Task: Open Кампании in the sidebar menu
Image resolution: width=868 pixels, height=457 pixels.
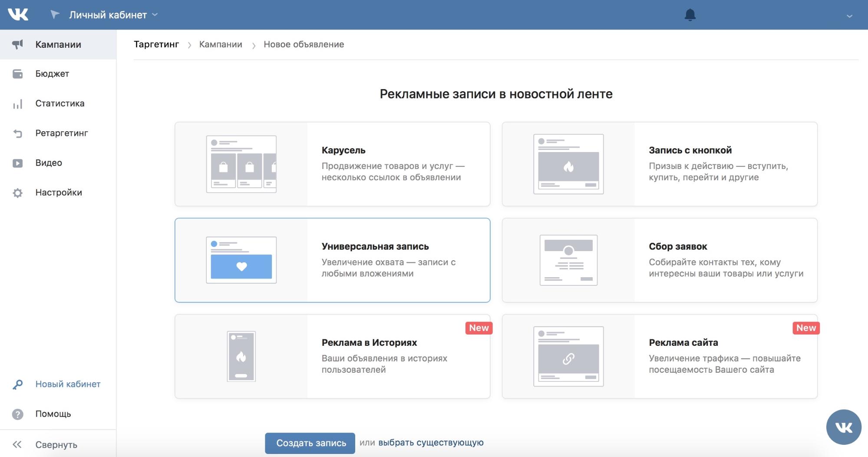Action: (58, 44)
